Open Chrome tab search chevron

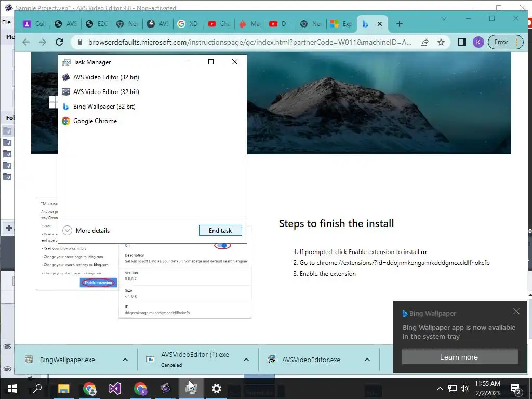pos(444,18)
